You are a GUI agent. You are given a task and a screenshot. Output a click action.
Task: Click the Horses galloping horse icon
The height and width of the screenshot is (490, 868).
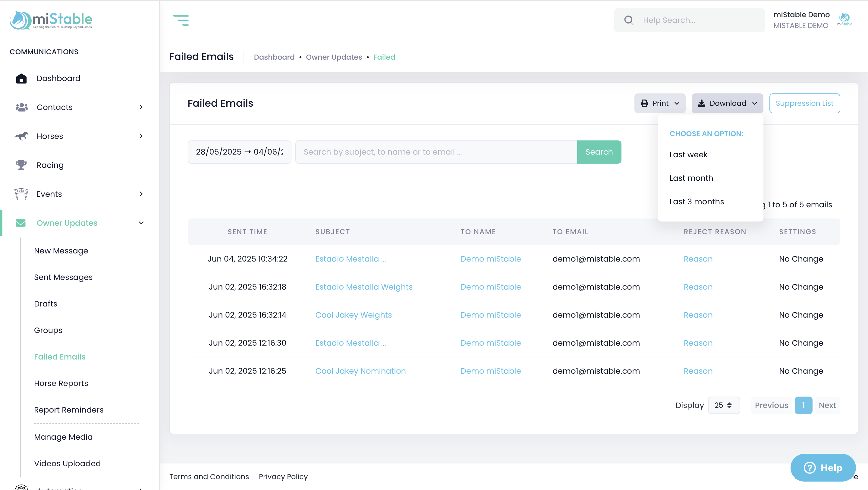pos(22,136)
